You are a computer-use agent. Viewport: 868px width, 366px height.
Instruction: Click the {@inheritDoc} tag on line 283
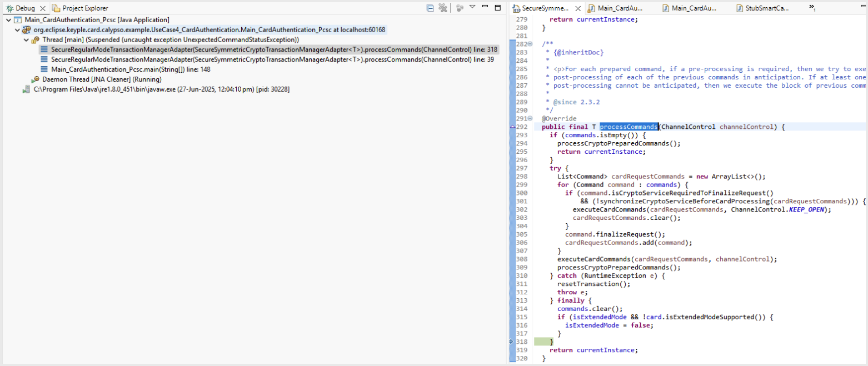point(578,52)
